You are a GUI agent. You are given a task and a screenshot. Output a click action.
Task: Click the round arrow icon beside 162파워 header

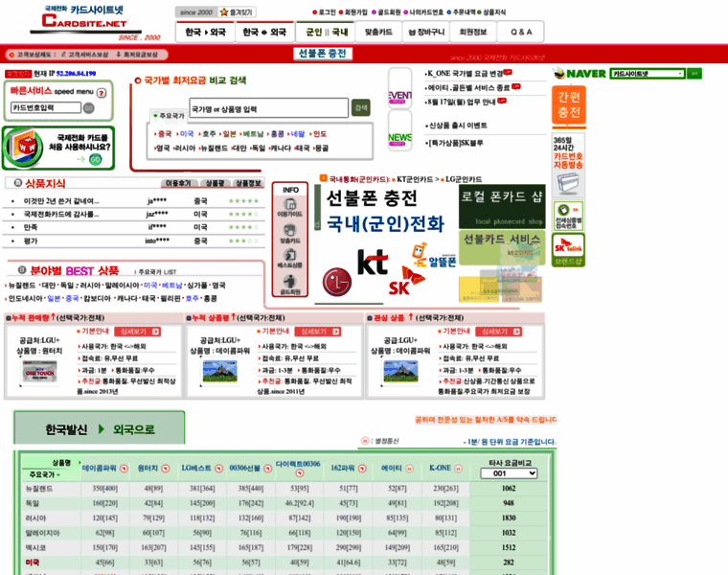pyautogui.click(x=362, y=469)
